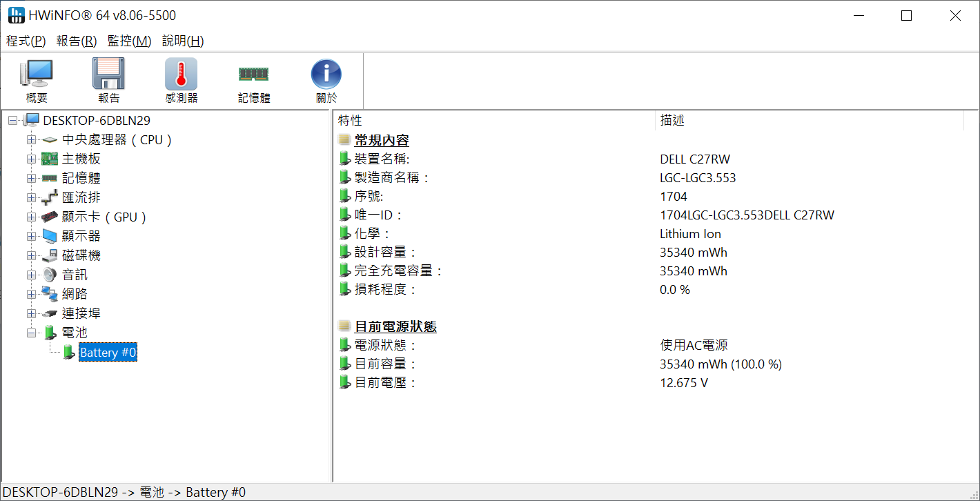The width and height of the screenshot is (980, 501).
Task: Click the 記憶體 RAM icon in tree
Action: coord(49,178)
